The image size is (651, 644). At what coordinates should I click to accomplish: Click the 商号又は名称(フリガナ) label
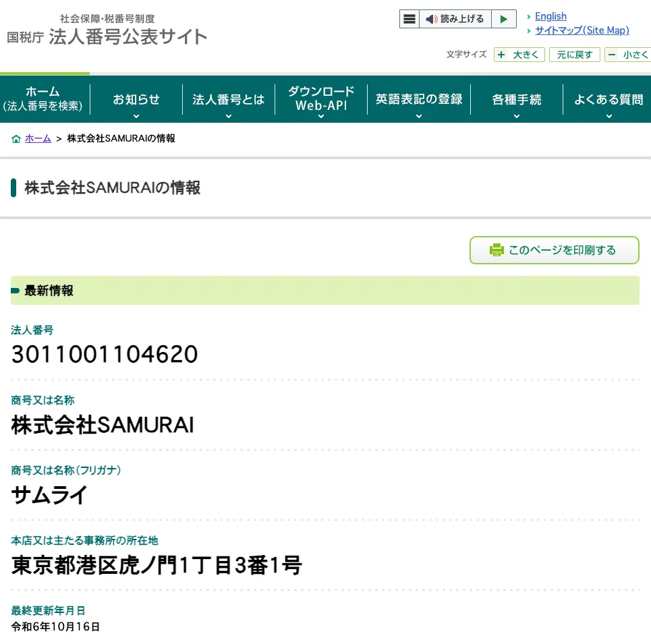tap(66, 471)
